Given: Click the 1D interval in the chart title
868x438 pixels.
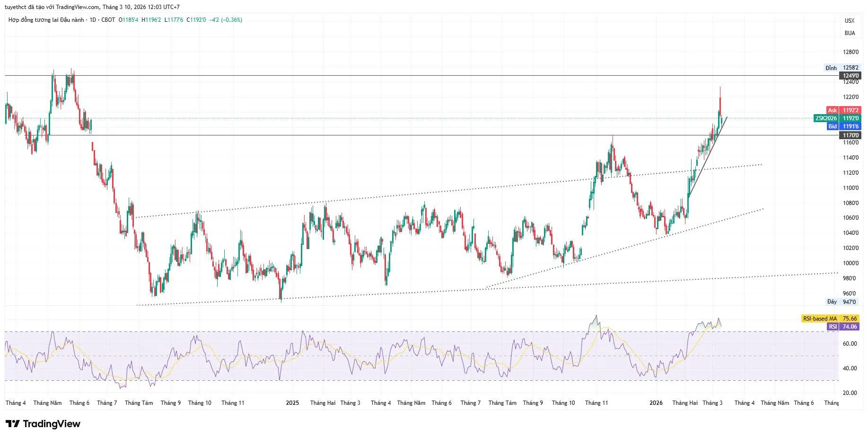Looking at the screenshot, I should 93,20.
